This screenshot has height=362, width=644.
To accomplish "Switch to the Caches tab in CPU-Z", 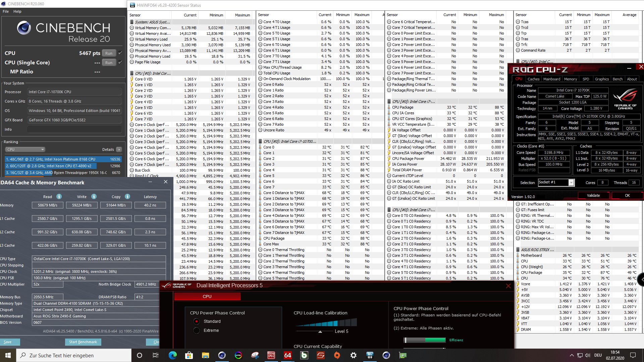I will pos(533,79).
